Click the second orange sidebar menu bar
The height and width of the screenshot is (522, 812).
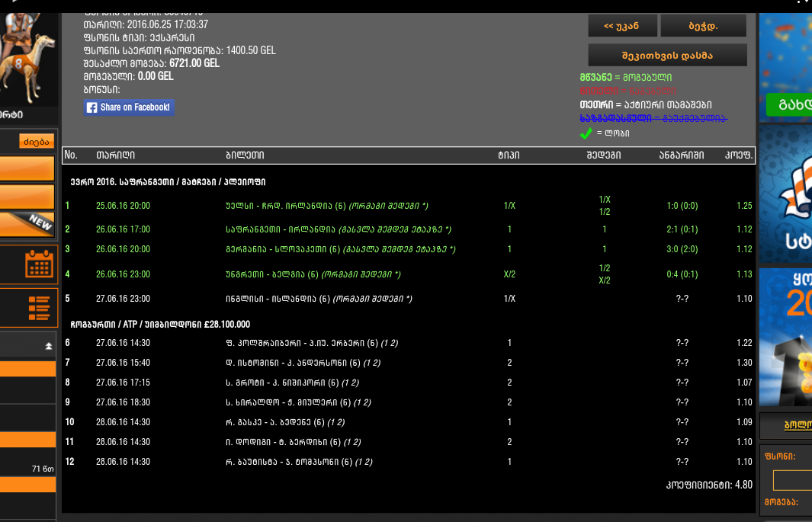coord(27,197)
